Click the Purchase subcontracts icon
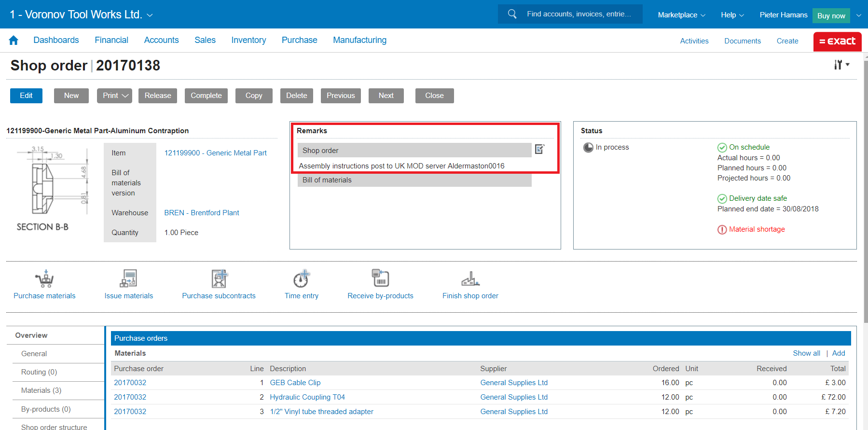This screenshot has height=430, width=868. coord(219,279)
